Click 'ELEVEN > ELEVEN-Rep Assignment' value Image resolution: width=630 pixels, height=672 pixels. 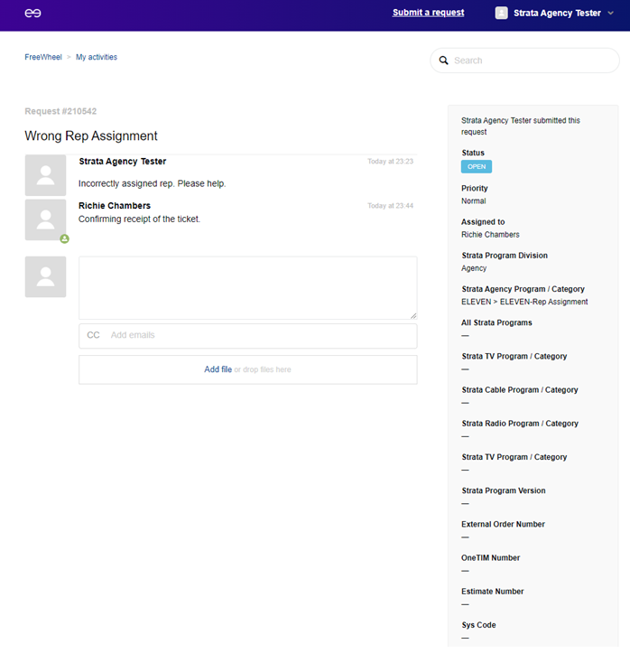pos(524,302)
